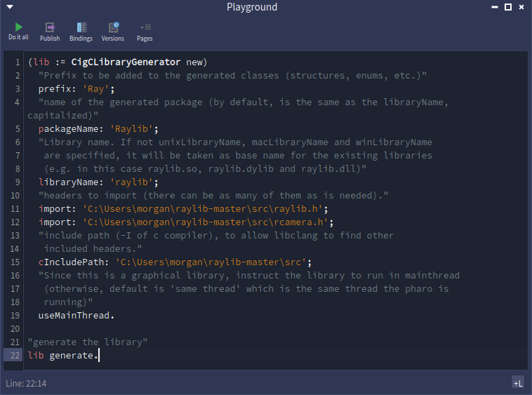Click the Publish toolbar icon

click(x=50, y=32)
